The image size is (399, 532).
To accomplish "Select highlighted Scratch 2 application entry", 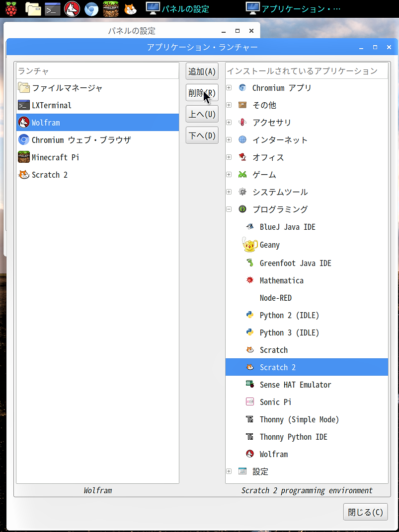I will pyautogui.click(x=307, y=367).
